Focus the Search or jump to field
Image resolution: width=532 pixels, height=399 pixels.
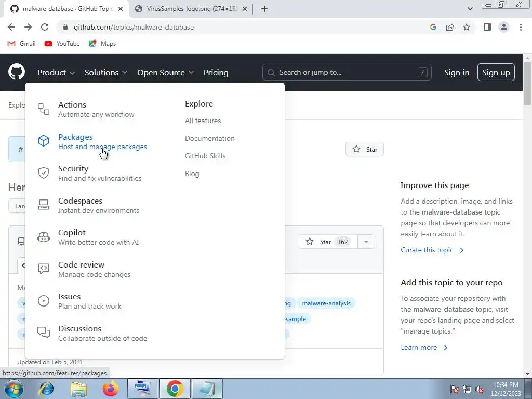pyautogui.click(x=347, y=72)
